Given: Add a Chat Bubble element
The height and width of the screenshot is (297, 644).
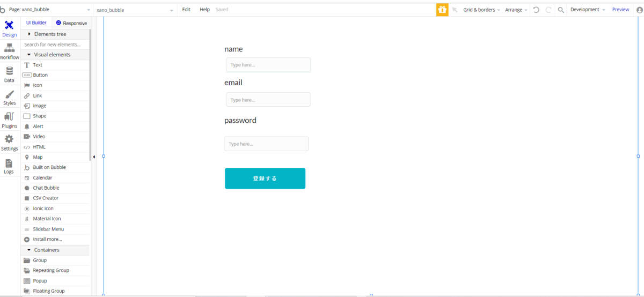Looking at the screenshot, I should point(55,188).
